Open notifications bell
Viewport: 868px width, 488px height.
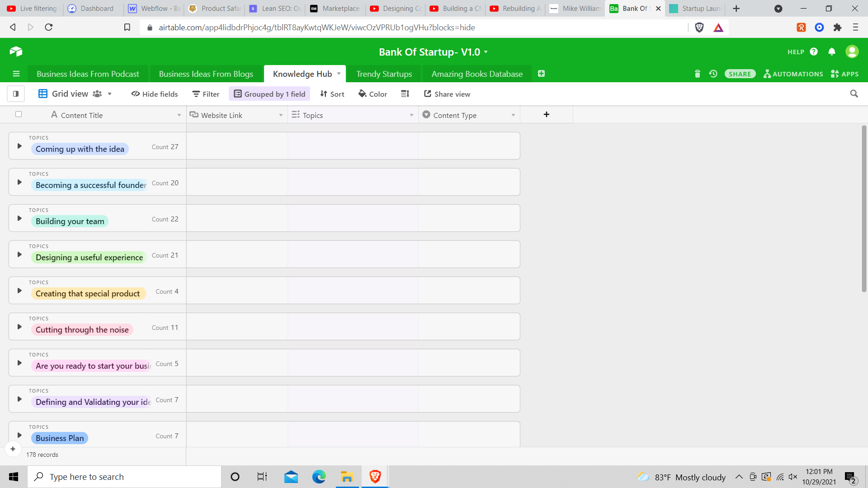tap(832, 52)
